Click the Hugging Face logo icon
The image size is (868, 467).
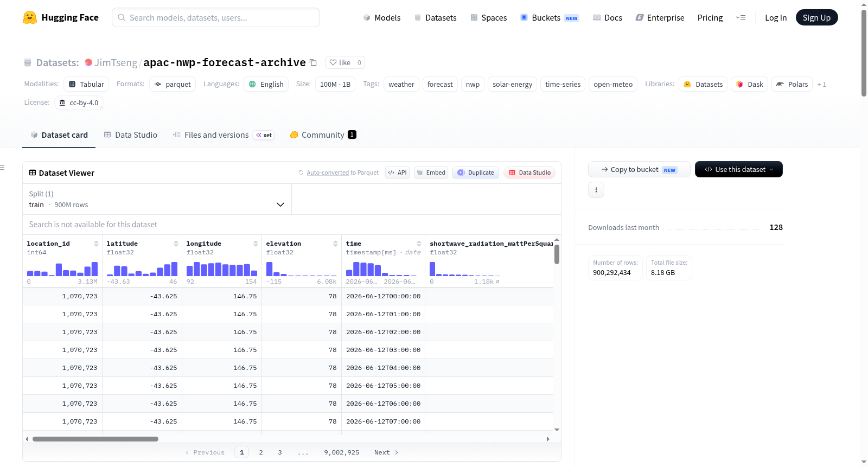30,17
